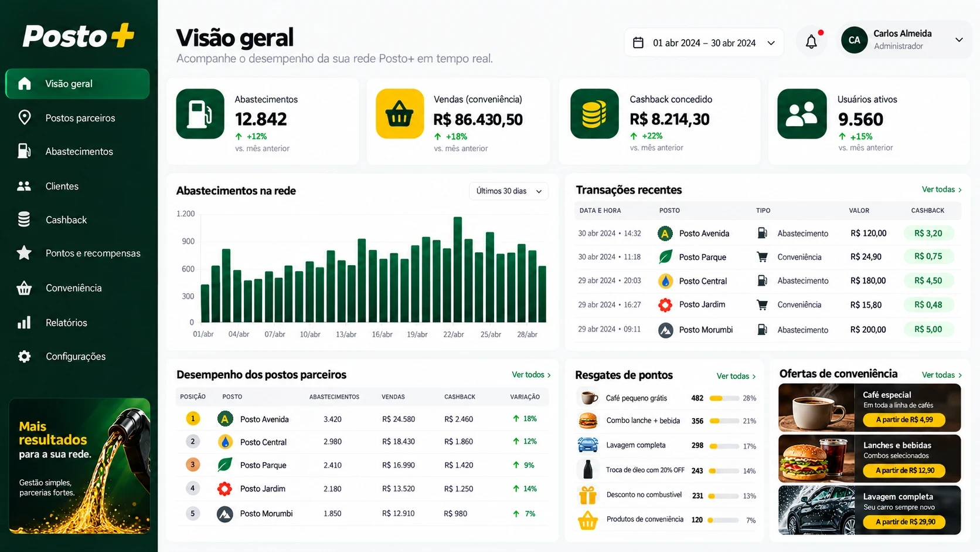The image size is (980, 552).
Task: Click Ver todas in Resgates de pontos
Action: click(x=736, y=376)
